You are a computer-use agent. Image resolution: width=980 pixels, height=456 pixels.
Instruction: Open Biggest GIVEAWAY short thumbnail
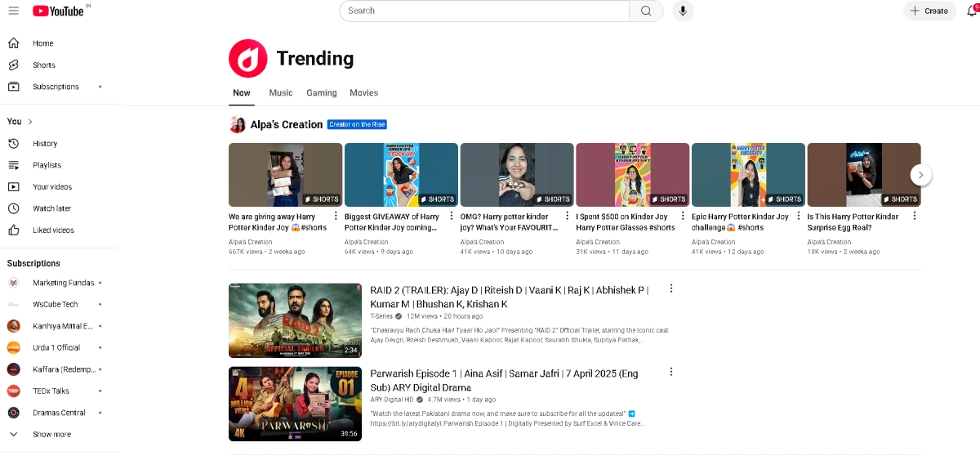coord(401,175)
